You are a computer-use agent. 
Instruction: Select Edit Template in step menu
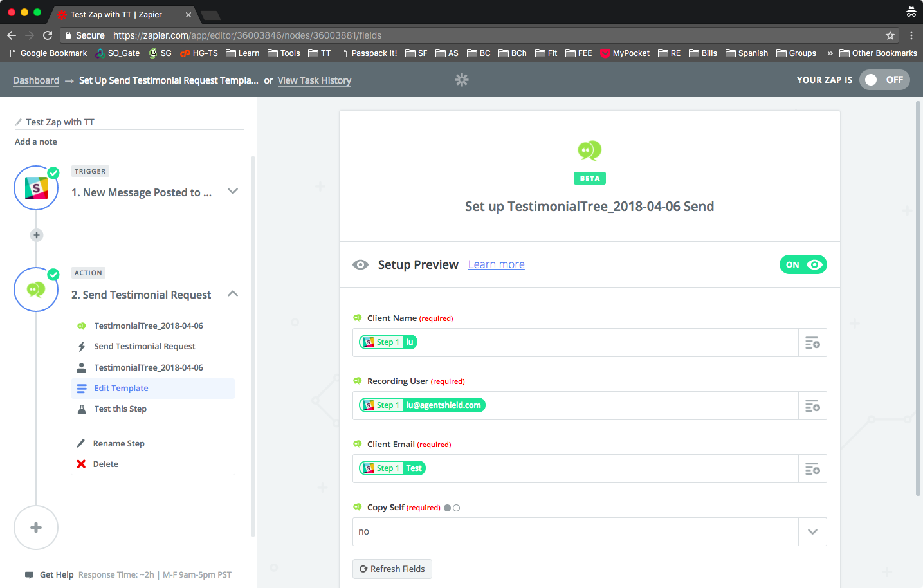coord(153,389)
